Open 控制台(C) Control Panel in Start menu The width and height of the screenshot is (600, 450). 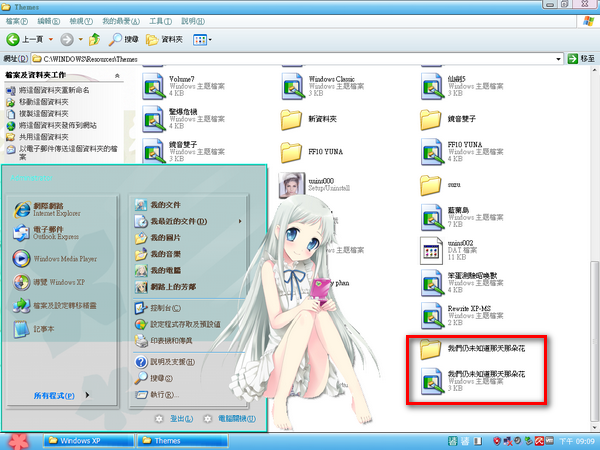157,308
